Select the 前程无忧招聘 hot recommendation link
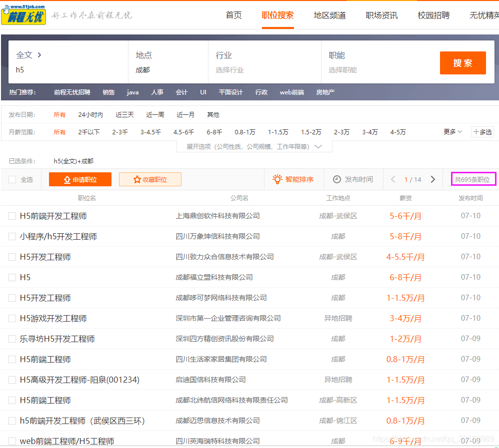The height and width of the screenshot is (448, 499). pos(72,92)
